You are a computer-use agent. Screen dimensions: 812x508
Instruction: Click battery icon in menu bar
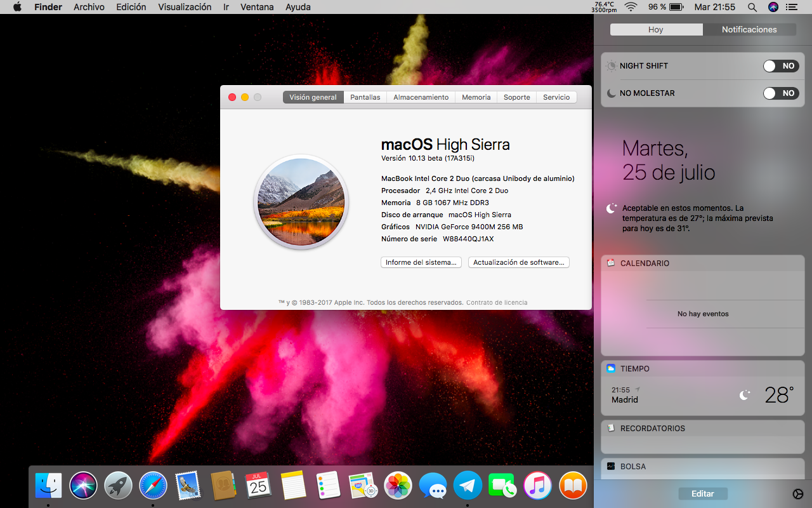click(676, 7)
